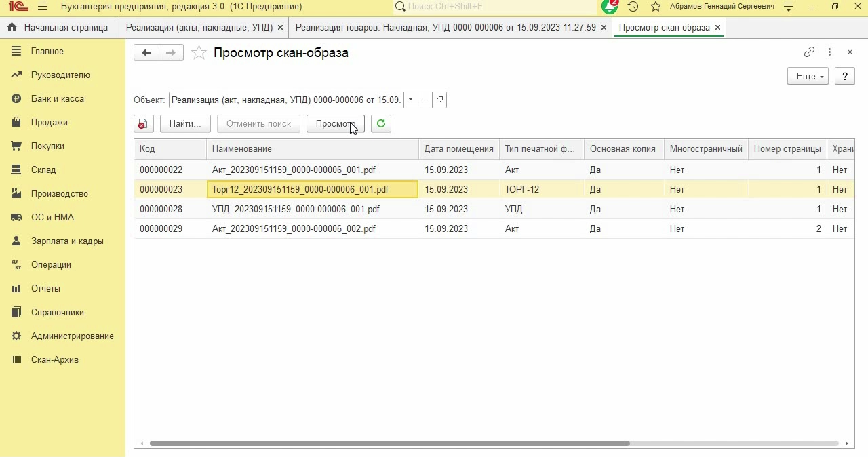Select the УПД_202309151159 pdf row
This screenshot has height=457, width=868.
pos(296,209)
